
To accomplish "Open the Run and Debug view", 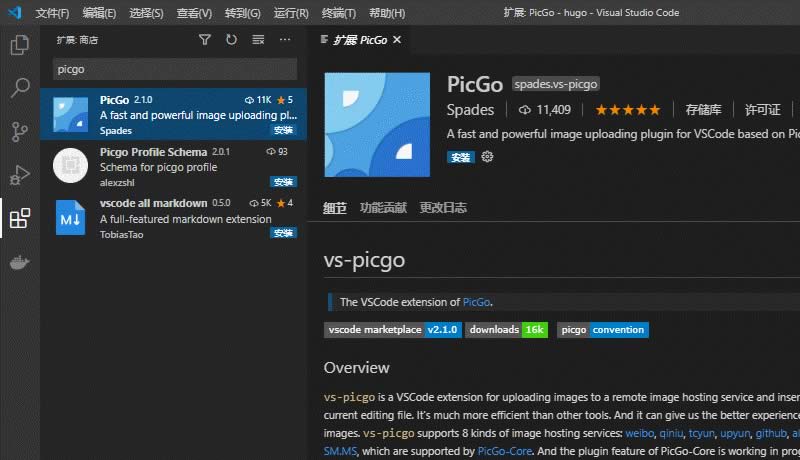I will tap(20, 175).
